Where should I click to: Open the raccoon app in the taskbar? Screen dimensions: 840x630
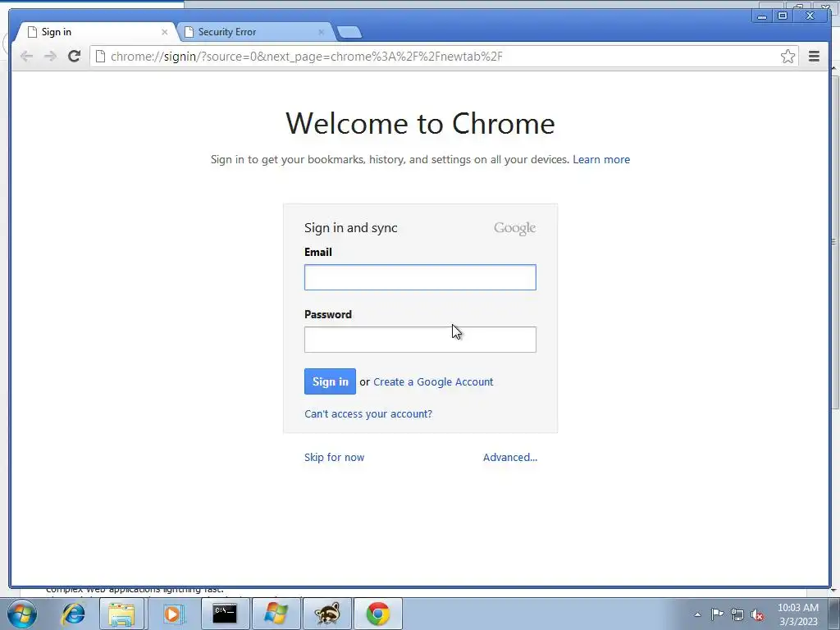click(326, 614)
